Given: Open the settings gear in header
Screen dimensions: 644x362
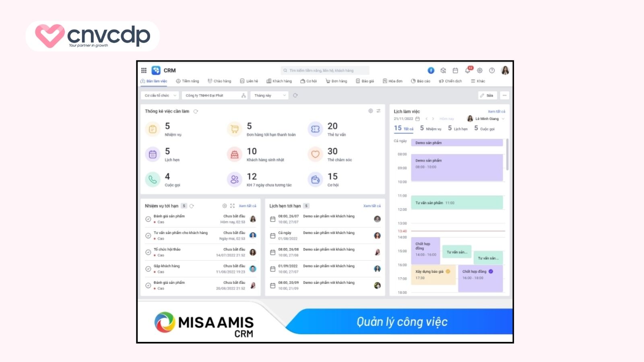Looking at the screenshot, I should click(x=480, y=70).
